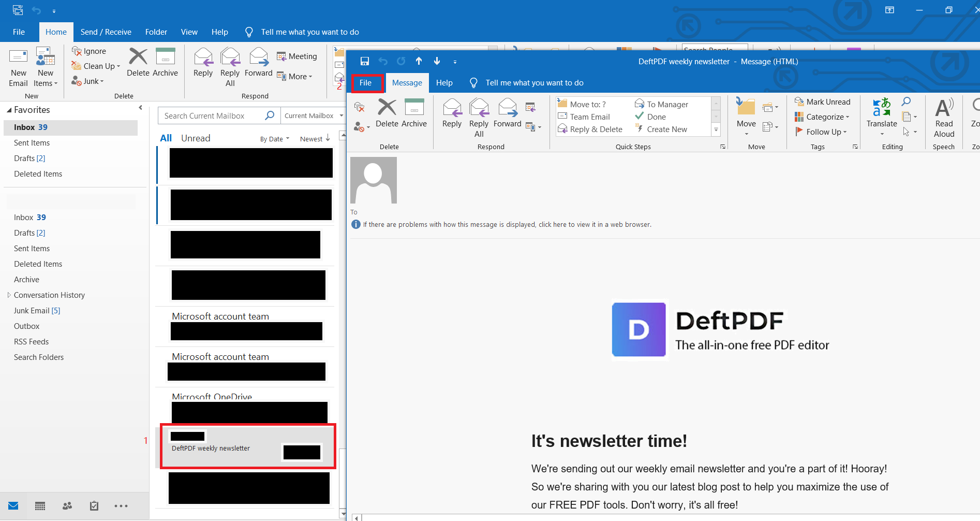Open RSS Feeds folder
This screenshot has width=980, height=521.
click(x=31, y=341)
